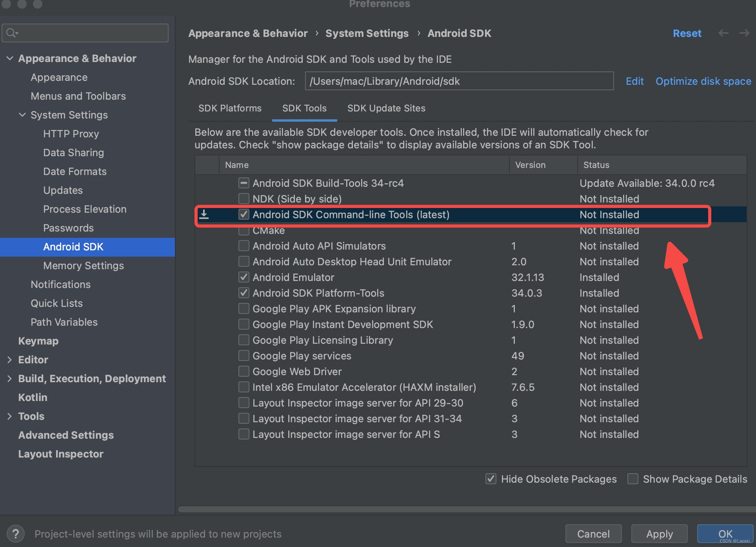Click the forward navigation arrow
The height and width of the screenshot is (547, 756).
pyautogui.click(x=744, y=33)
